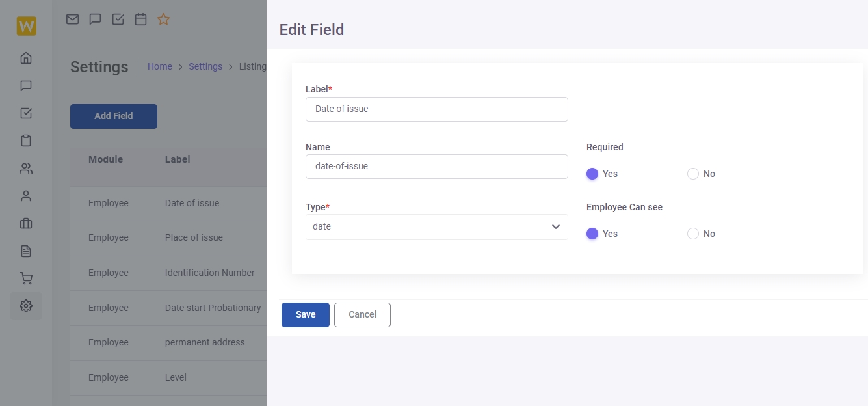This screenshot has height=406, width=868.
Task: Click the Settings page heading
Action: (x=99, y=67)
